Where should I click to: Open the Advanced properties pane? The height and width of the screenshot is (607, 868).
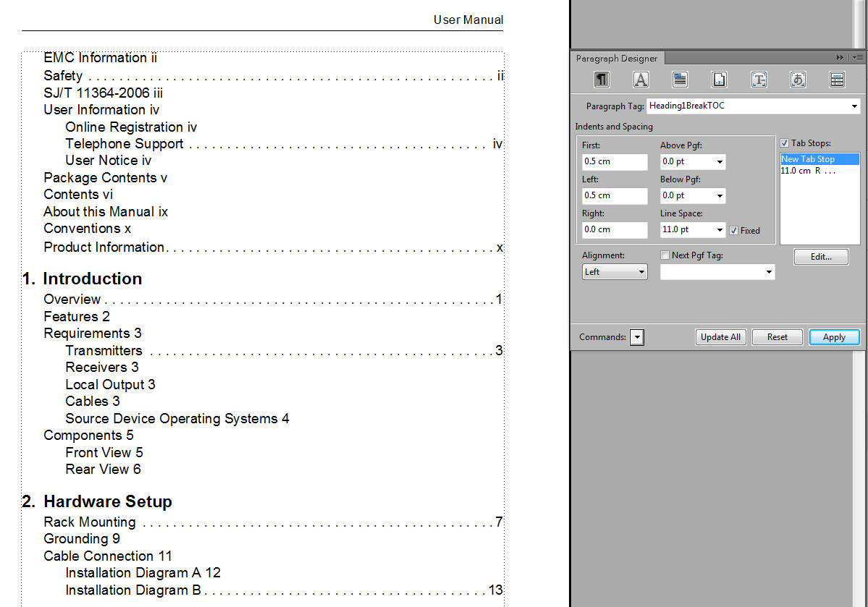(x=759, y=80)
